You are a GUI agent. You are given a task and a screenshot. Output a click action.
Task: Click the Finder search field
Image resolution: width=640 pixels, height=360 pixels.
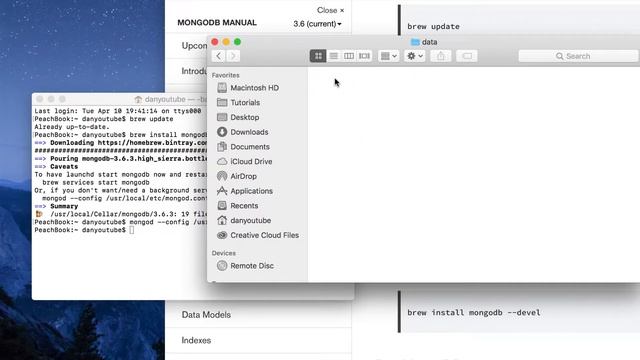click(578, 56)
